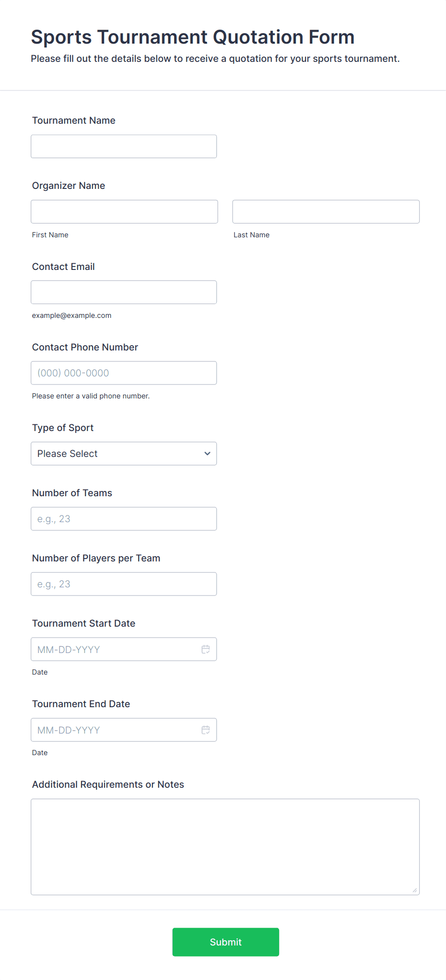This screenshot has width=446, height=980.
Task: Focus the Additional Requirements or Notes textarea
Action: click(x=225, y=847)
